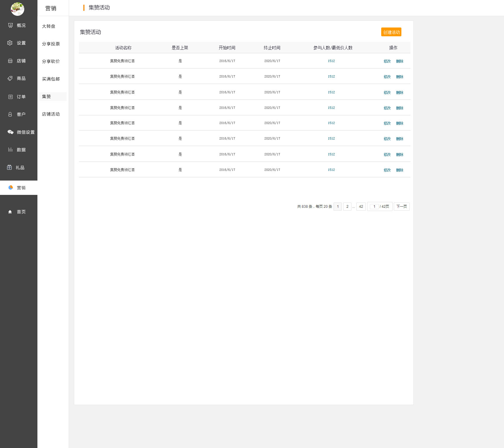The width and height of the screenshot is (504, 448).
Task: Click the user avatar thumbnail
Action: [18, 9]
